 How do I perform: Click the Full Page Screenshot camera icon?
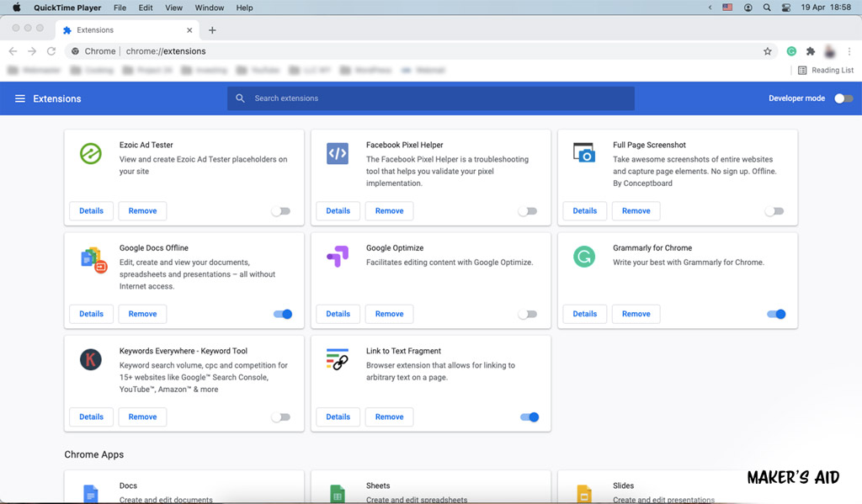[584, 153]
